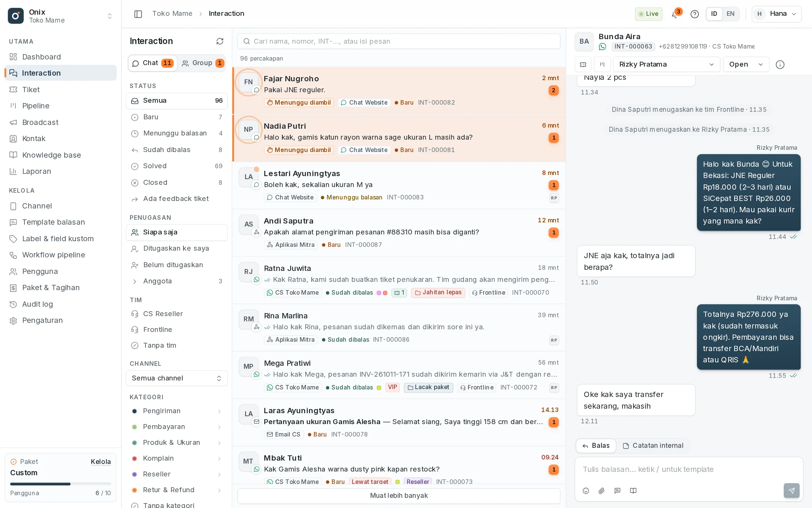The image size is (812, 508).
Task: Go to Tiket page
Action: (61, 90)
